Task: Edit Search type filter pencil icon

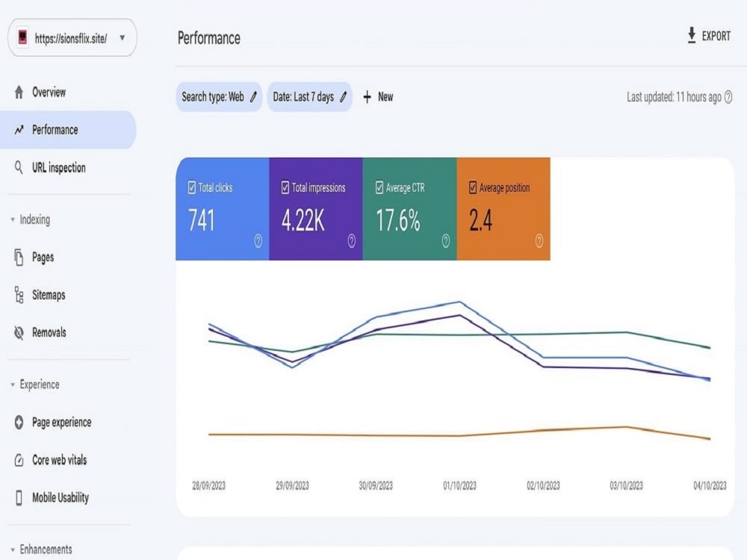Action: [253, 97]
